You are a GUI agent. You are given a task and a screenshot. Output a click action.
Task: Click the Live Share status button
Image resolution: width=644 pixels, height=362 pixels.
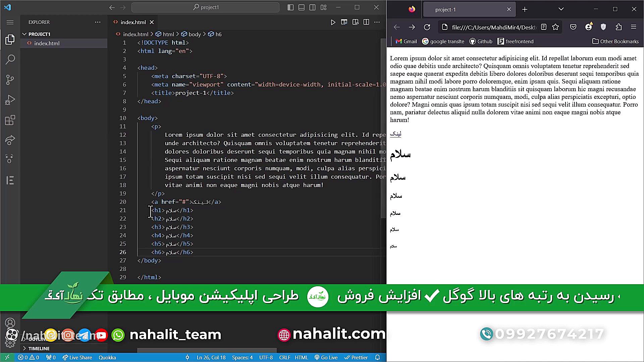(77, 358)
